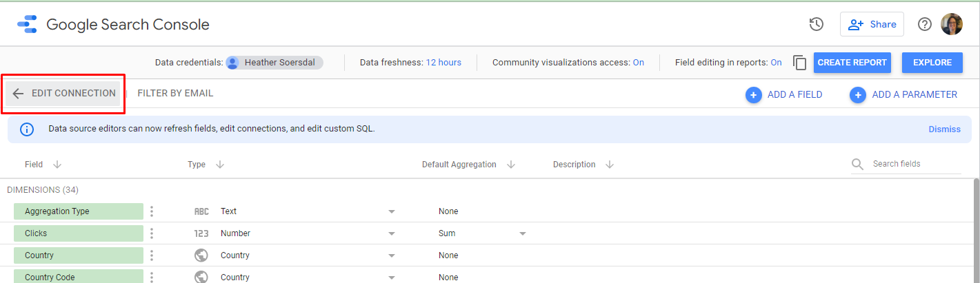The height and width of the screenshot is (283, 980).
Task: Click the Search fields input box
Action: (914, 164)
